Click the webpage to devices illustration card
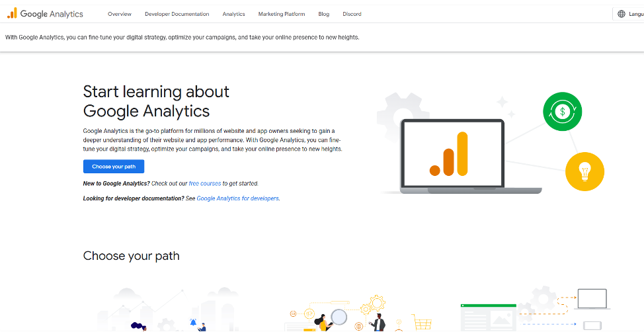Screen dimensions: 644x332 click(x=536, y=309)
